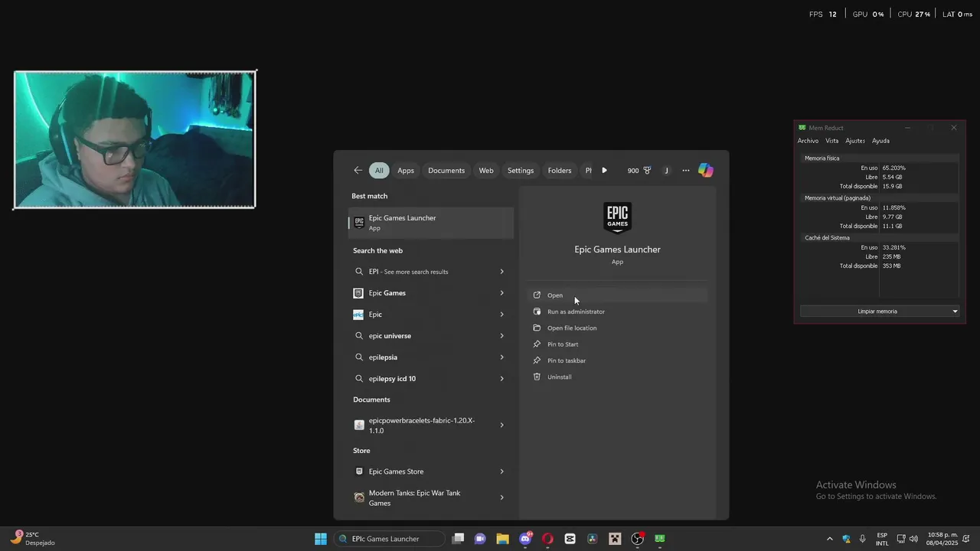This screenshot has height=551, width=980.
Task: Launch Opera browser from the taskbar
Action: tap(547, 539)
